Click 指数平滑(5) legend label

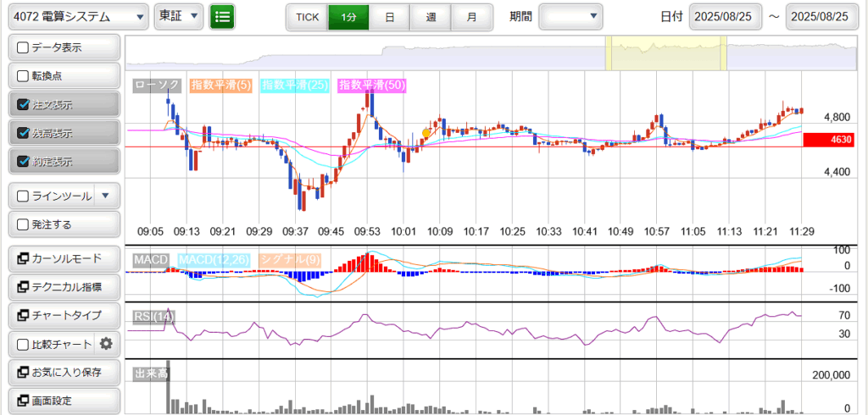(221, 86)
